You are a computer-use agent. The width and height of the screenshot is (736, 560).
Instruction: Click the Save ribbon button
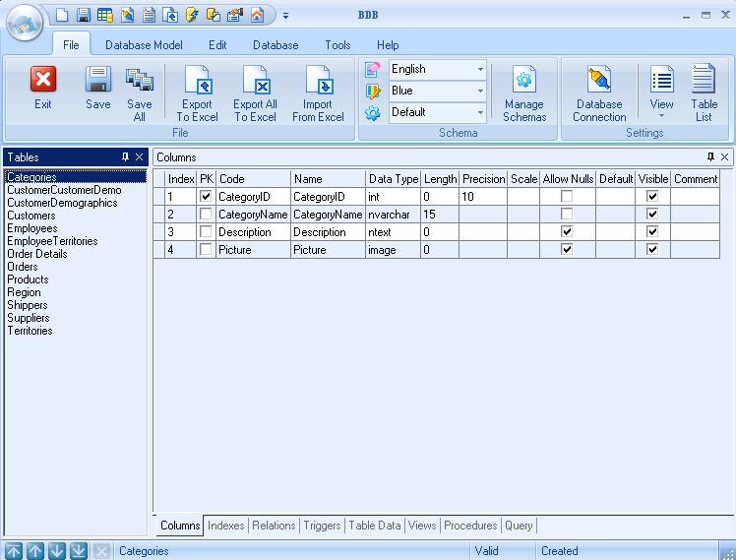98,88
